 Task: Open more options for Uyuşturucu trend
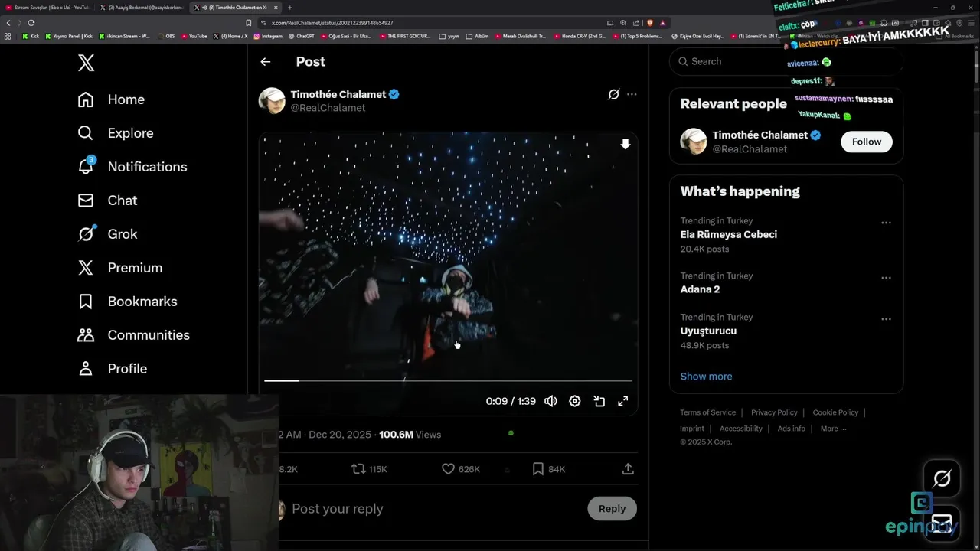click(x=886, y=319)
